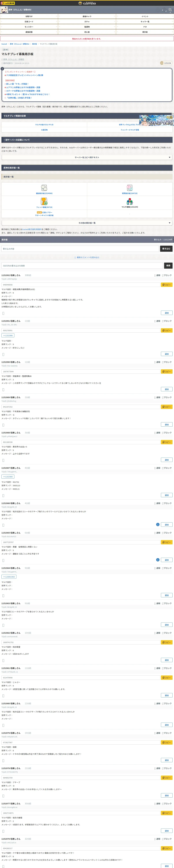The height and width of the screenshot is (868, 174).
Task: Reply to post 1151979 with 返信
Action: click(167, 760)
